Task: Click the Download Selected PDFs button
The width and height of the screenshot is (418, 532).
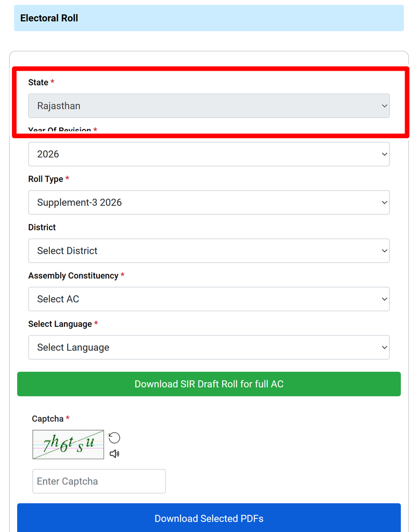Action: (x=209, y=518)
